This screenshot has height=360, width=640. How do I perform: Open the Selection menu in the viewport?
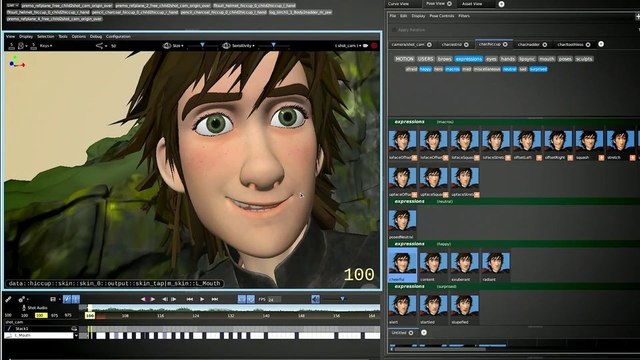point(46,36)
